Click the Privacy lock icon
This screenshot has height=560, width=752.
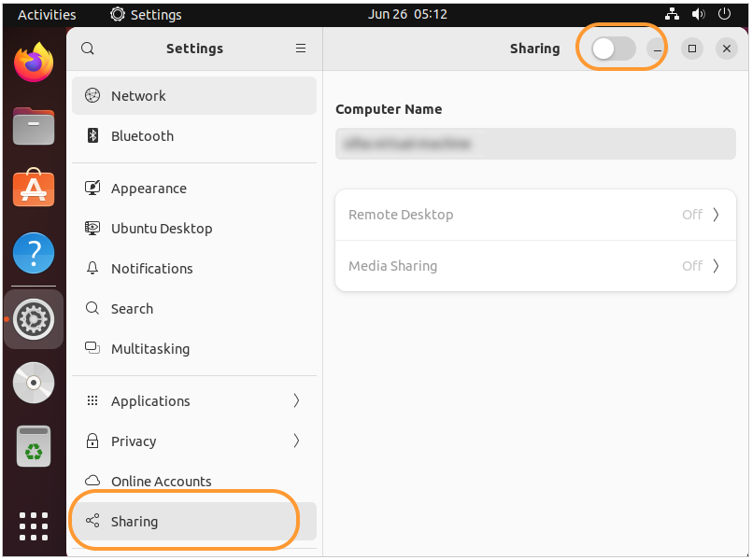coord(93,441)
